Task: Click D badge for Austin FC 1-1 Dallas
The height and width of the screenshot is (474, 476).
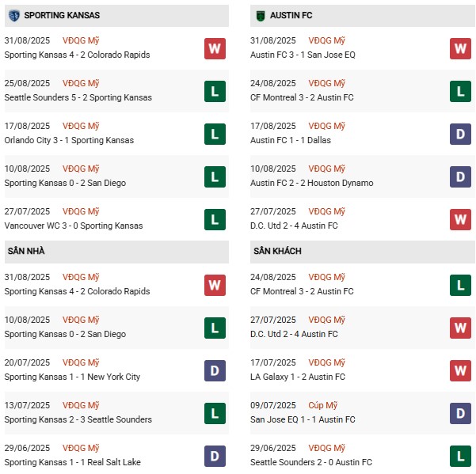Action: [460, 134]
